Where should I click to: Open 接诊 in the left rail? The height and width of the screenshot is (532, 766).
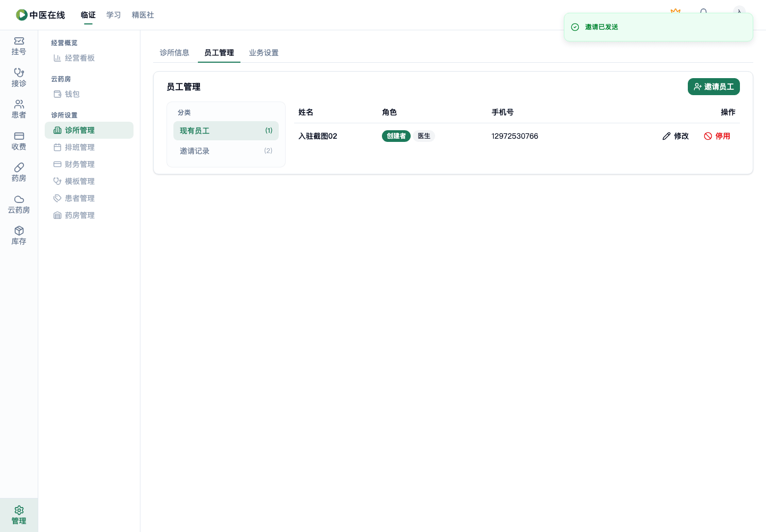click(x=19, y=78)
